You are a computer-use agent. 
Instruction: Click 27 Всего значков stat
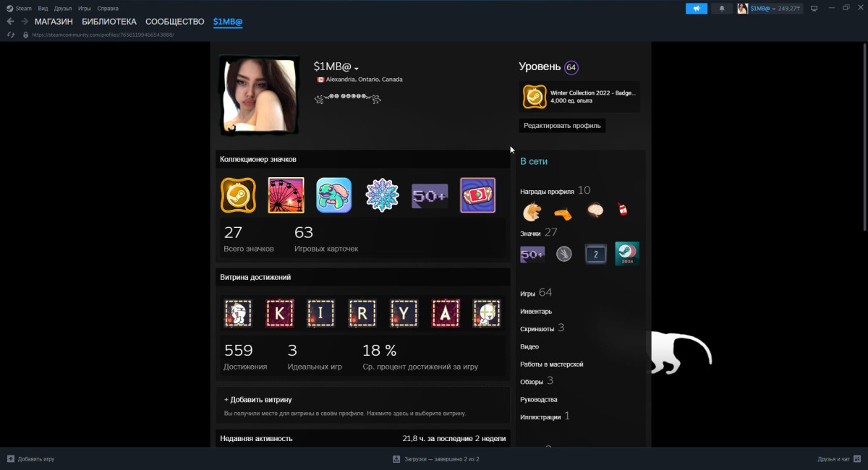[248, 239]
